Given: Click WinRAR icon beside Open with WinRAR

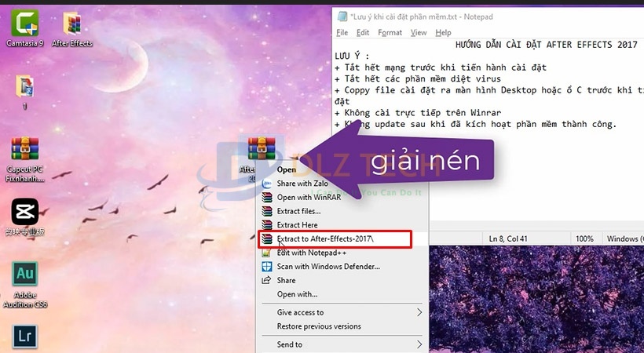Looking at the screenshot, I should pos(267,198).
